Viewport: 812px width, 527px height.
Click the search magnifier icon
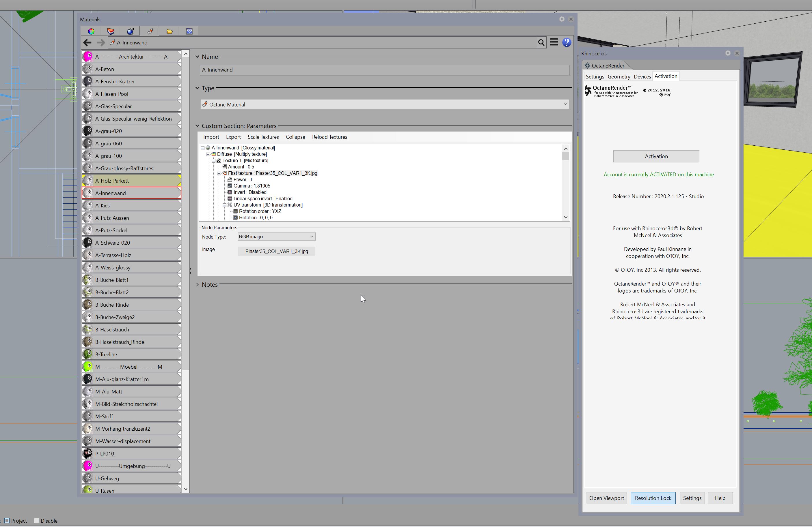point(541,43)
